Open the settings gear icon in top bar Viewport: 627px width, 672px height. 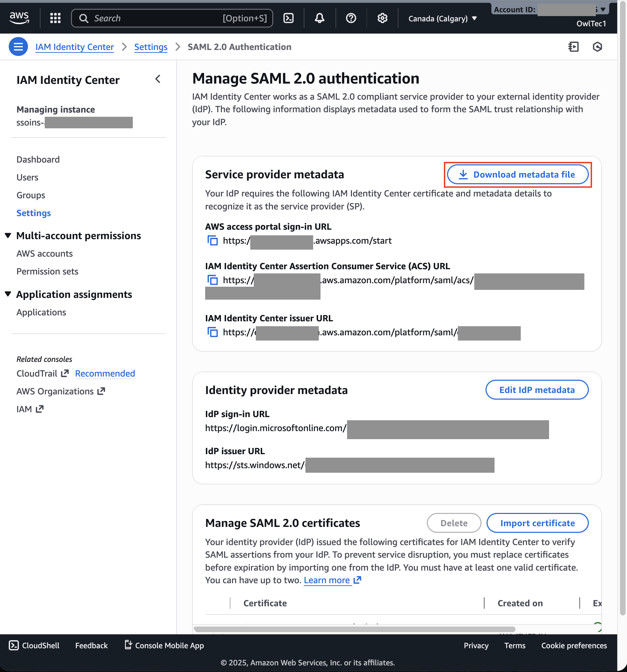382,18
